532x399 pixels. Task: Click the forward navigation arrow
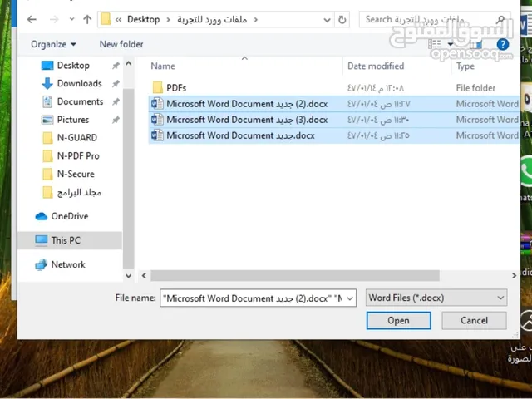(x=54, y=19)
